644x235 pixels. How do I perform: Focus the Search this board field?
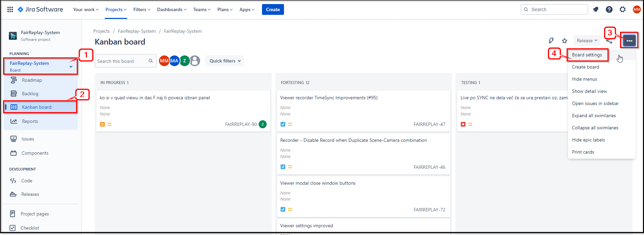(x=126, y=61)
